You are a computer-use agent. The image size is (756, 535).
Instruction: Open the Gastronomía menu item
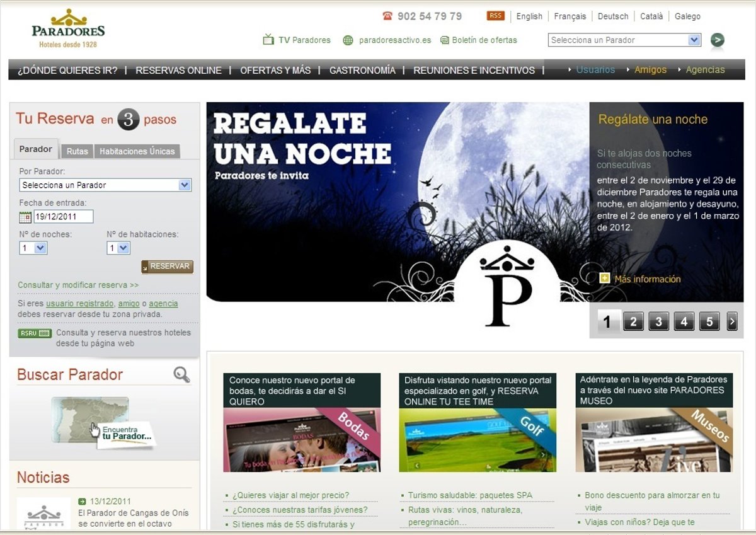click(x=362, y=70)
